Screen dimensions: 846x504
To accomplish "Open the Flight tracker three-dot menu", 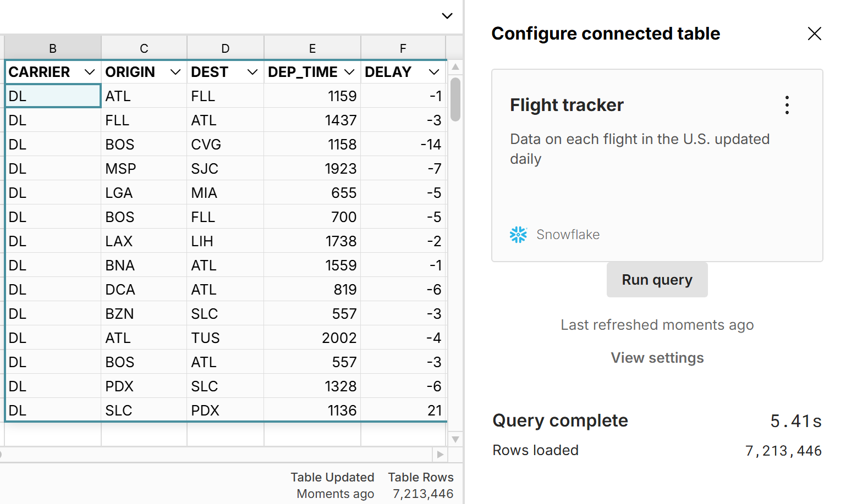I will [x=787, y=104].
